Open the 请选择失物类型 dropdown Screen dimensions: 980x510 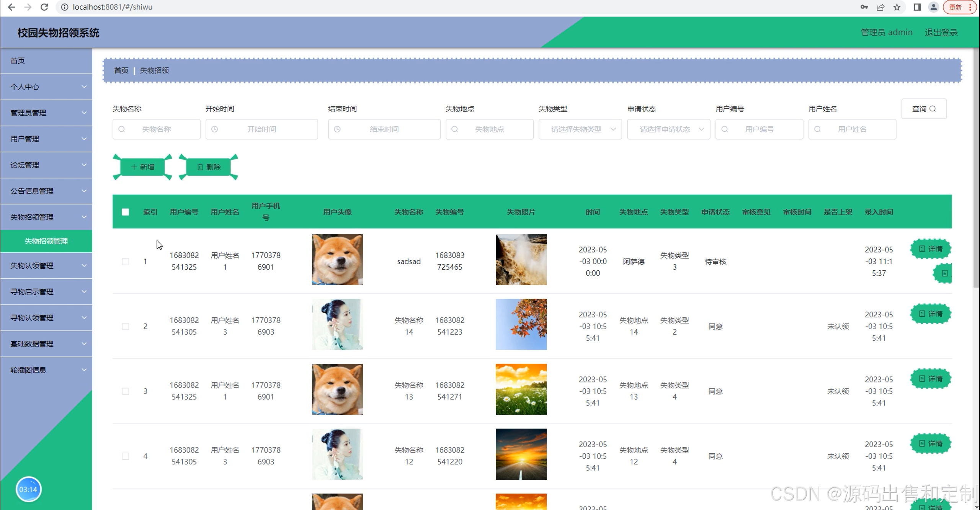click(580, 129)
